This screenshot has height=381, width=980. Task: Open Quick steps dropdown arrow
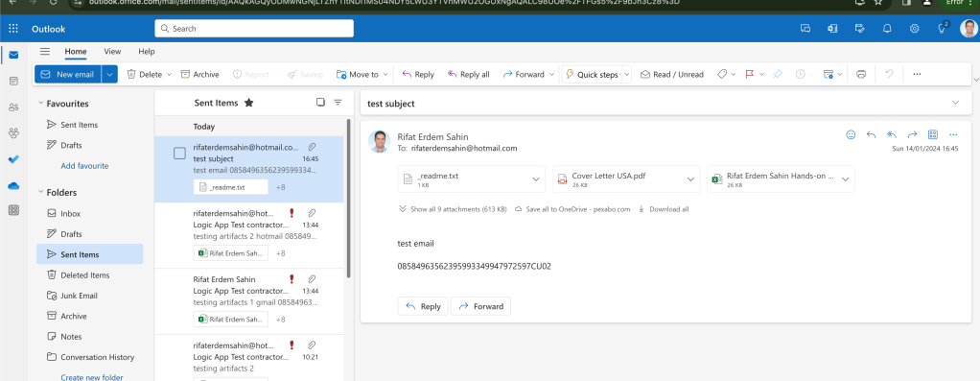click(627, 74)
